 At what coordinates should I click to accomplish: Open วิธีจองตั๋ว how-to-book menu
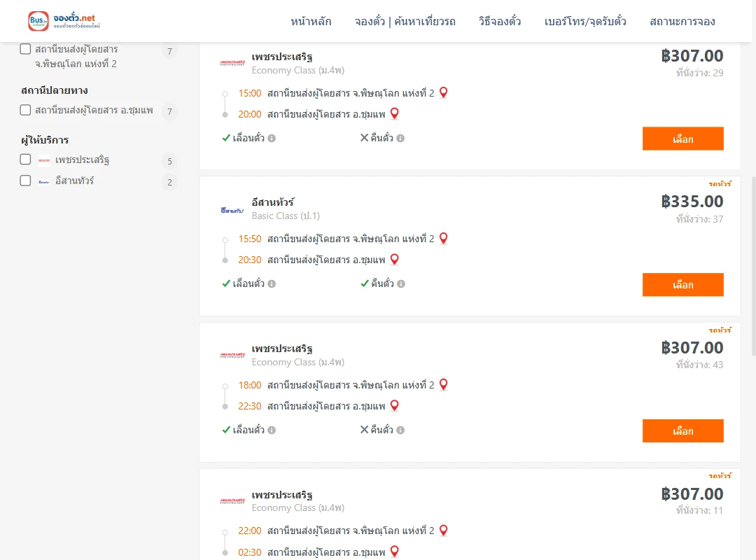pyautogui.click(x=500, y=21)
